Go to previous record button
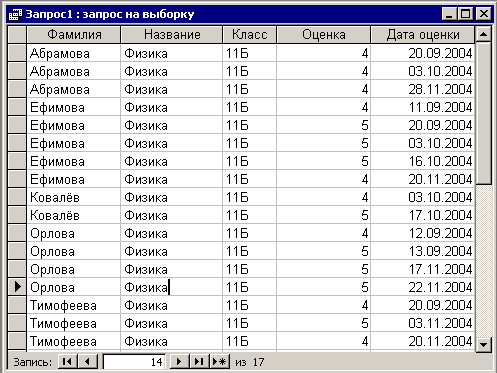The image size is (497, 373). pos(88,361)
